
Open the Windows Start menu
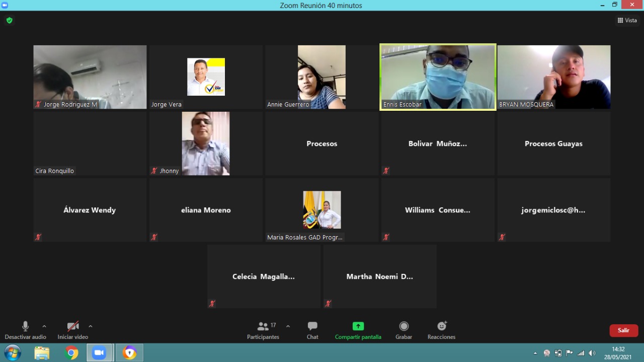(x=12, y=353)
